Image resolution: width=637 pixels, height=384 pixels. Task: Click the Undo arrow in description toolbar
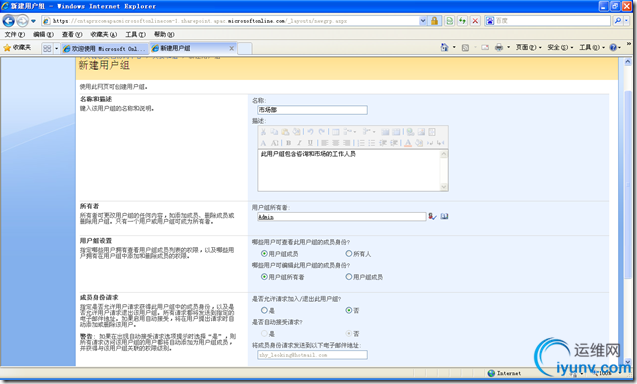310,132
